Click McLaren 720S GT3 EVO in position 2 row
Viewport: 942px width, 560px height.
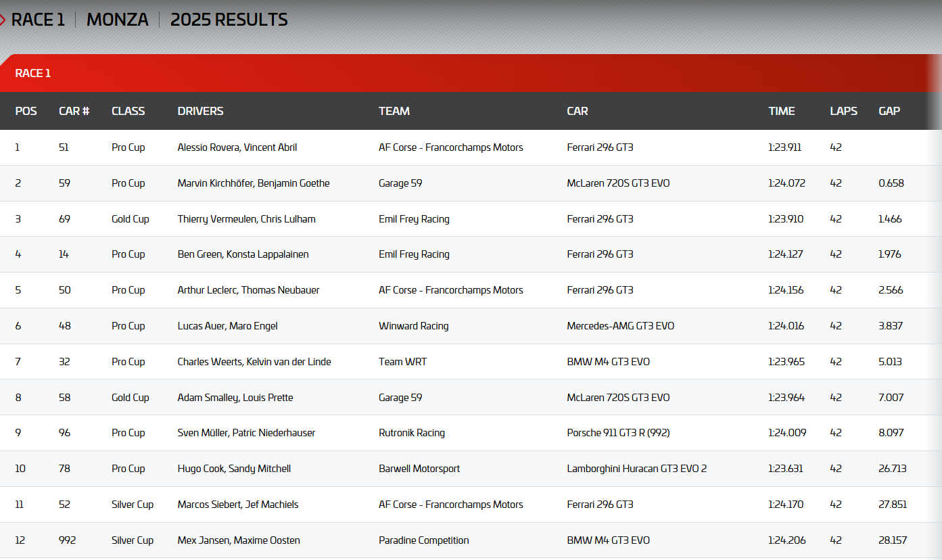pyautogui.click(x=619, y=183)
